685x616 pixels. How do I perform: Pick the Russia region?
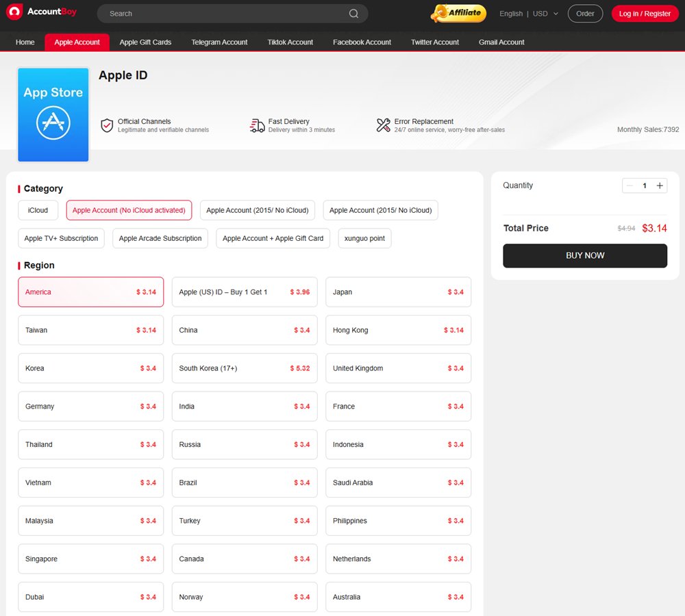point(245,444)
